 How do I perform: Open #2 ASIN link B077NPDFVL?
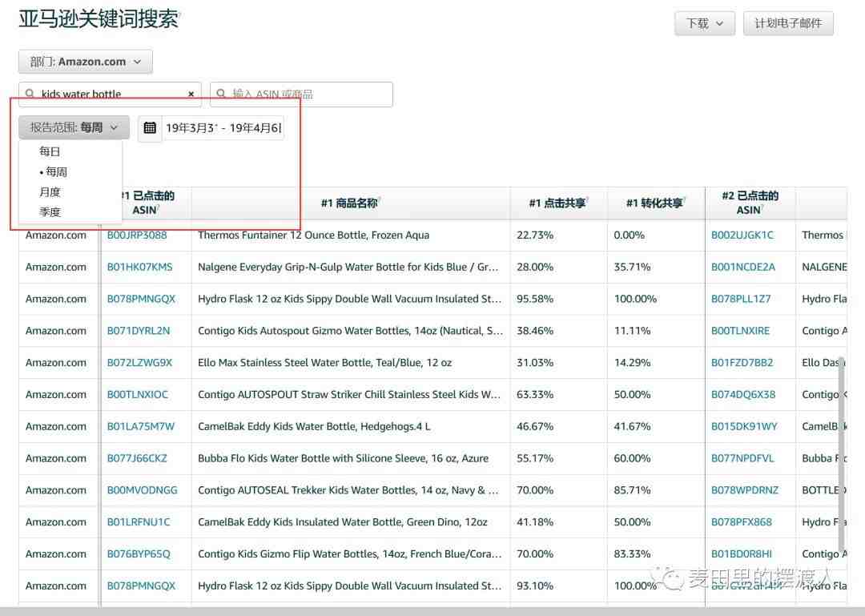742,458
